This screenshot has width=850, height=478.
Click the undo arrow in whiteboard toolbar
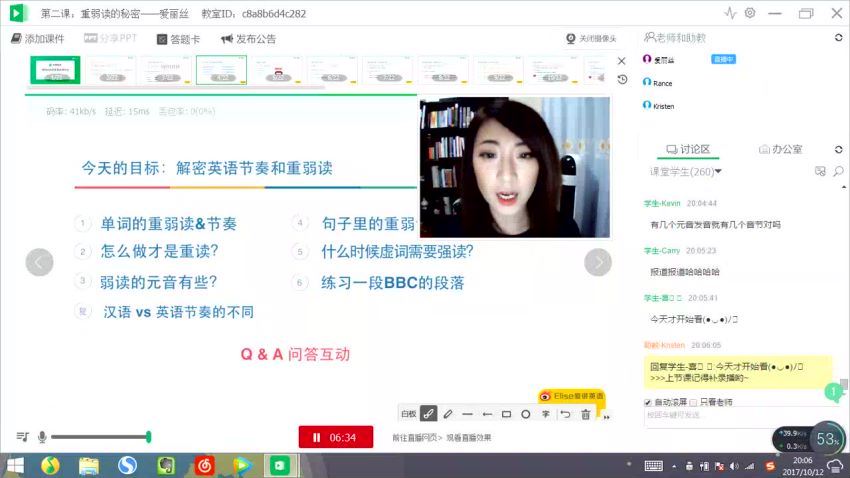click(x=565, y=413)
